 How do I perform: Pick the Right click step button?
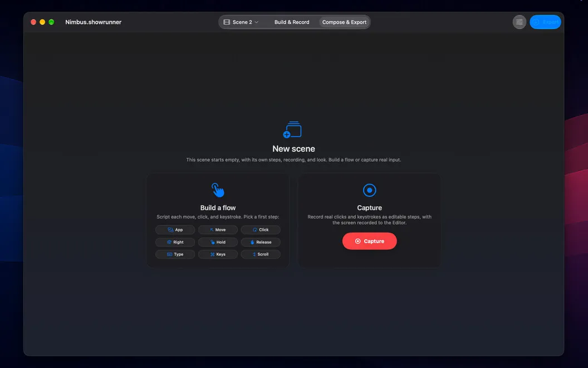(175, 242)
